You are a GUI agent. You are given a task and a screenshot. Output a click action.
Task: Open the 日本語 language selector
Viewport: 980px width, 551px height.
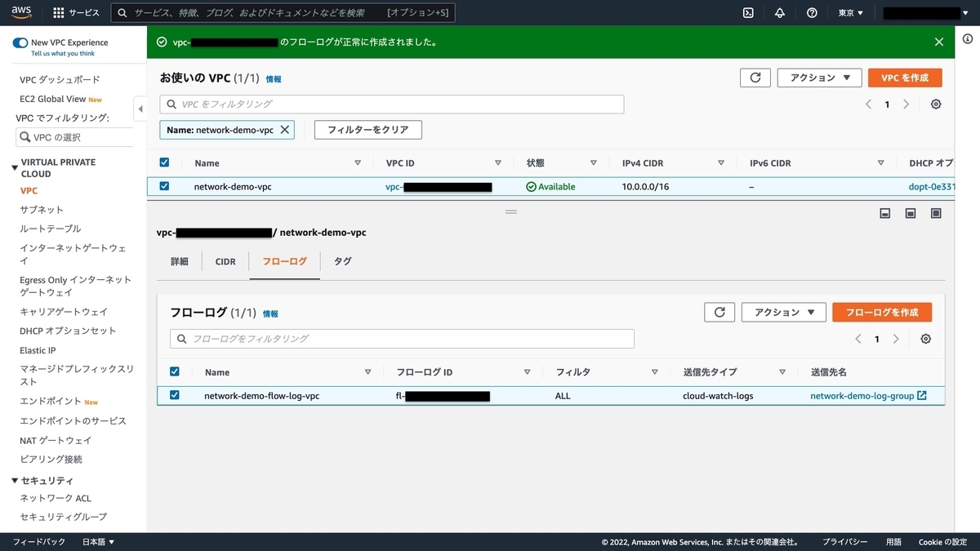(x=98, y=542)
